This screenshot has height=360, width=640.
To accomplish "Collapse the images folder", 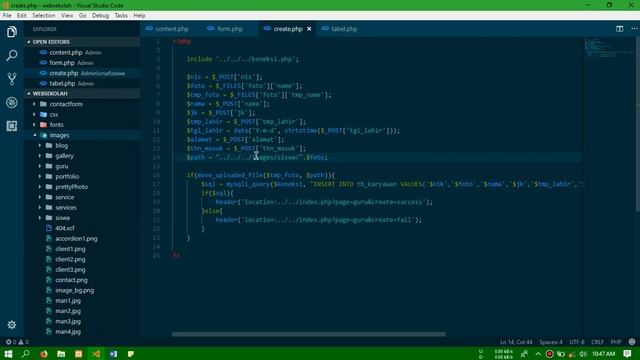I will point(34,135).
